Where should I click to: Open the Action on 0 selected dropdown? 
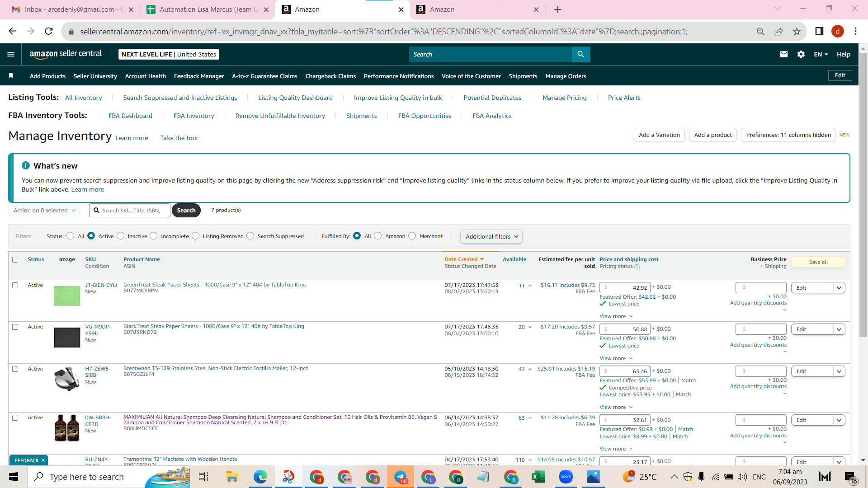(44, 211)
